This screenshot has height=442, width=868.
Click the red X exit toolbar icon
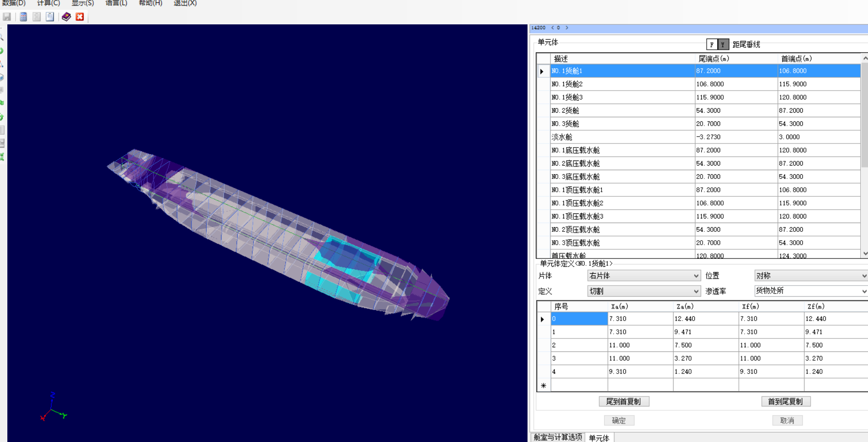click(x=80, y=17)
